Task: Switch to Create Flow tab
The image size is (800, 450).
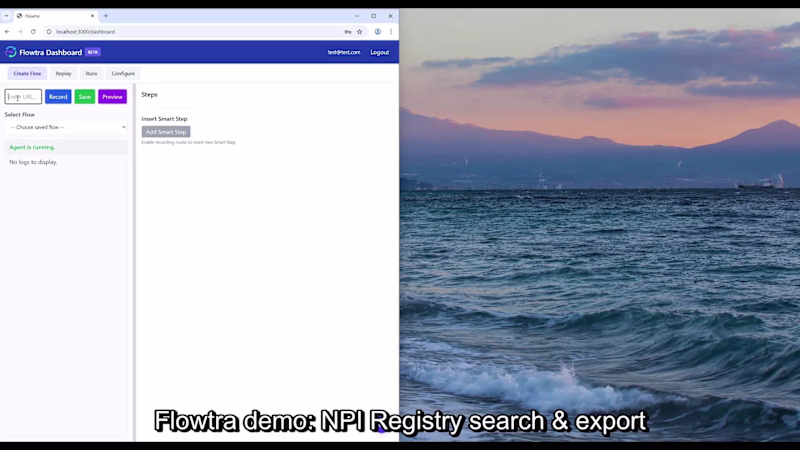Action: [x=28, y=73]
